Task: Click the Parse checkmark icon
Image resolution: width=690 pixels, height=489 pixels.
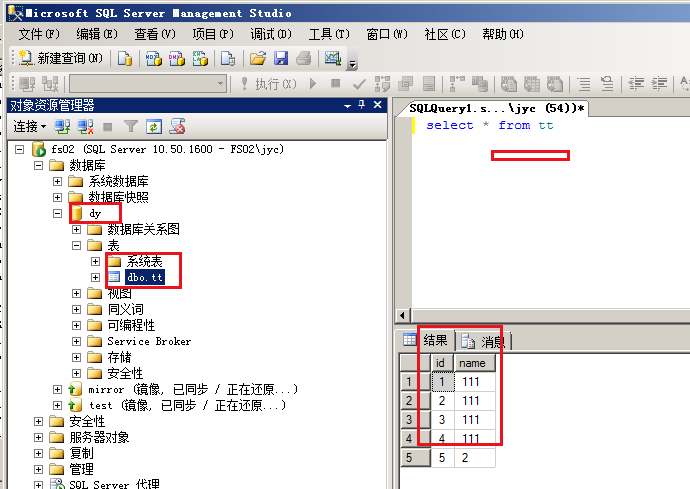Action: coord(359,84)
